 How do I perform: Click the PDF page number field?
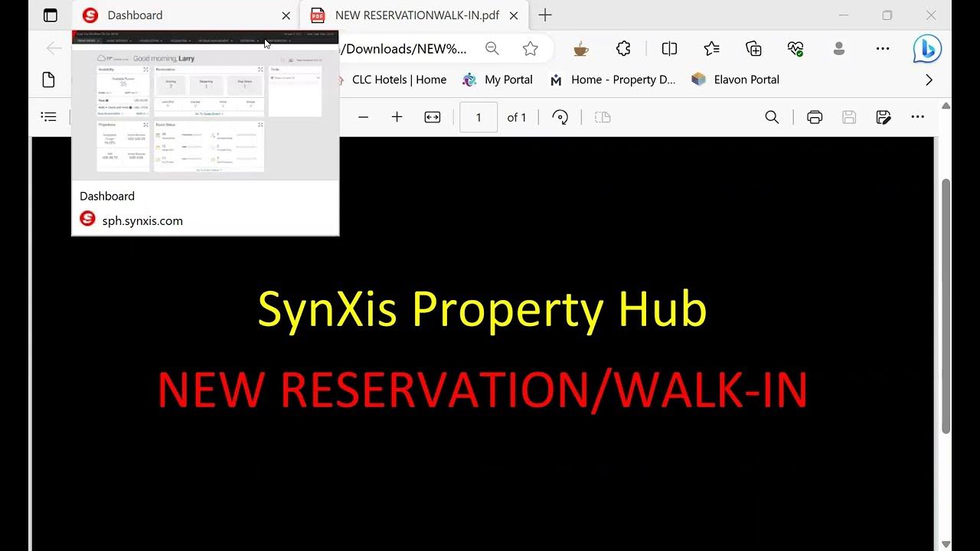(x=479, y=117)
